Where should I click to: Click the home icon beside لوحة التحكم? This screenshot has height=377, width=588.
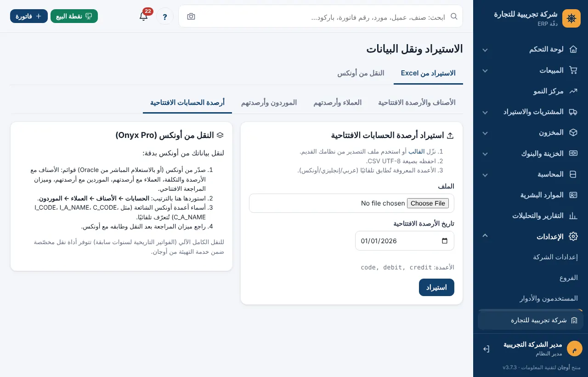tap(573, 49)
